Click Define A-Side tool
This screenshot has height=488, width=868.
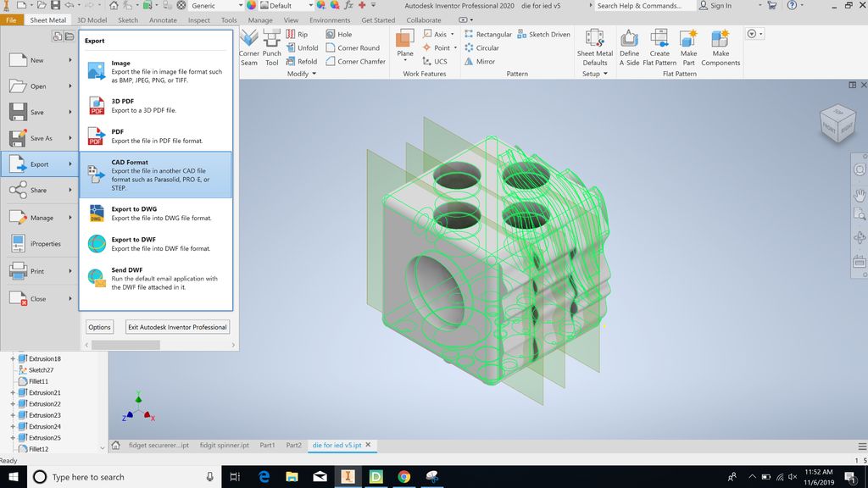630,48
